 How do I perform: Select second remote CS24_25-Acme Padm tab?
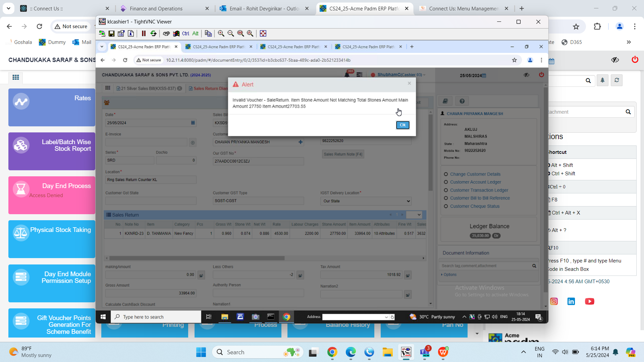(219, 47)
